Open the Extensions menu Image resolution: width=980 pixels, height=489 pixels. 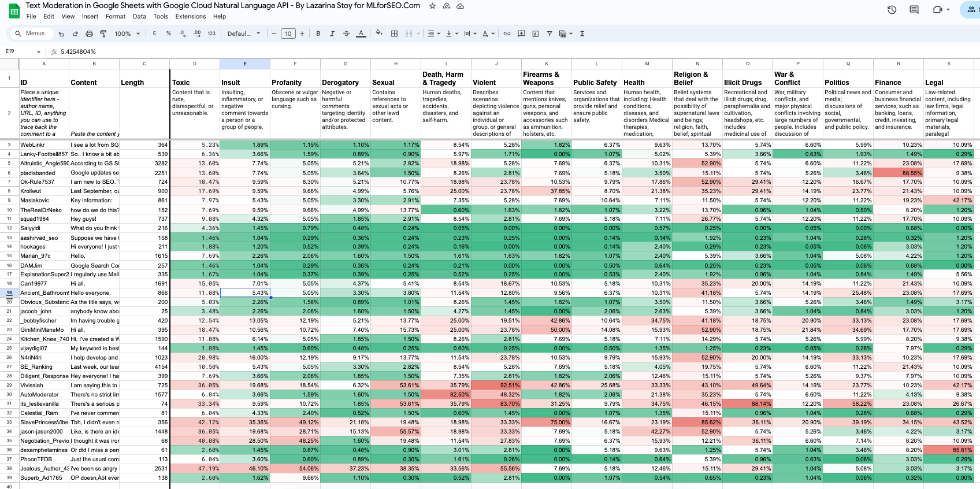[x=191, y=16]
